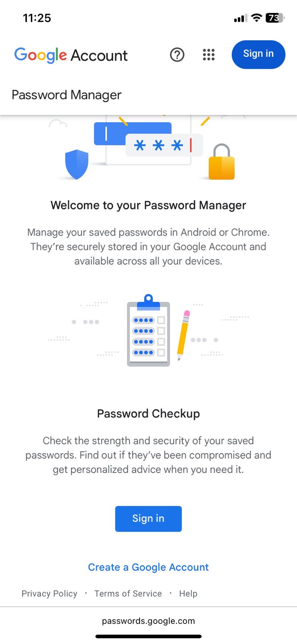Viewport: 297px width, 644px height.
Task: Click the yellow padlock illustration
Action: [221, 162]
